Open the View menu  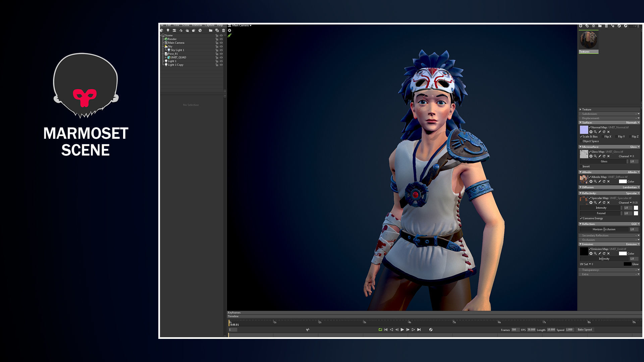[x=176, y=25]
